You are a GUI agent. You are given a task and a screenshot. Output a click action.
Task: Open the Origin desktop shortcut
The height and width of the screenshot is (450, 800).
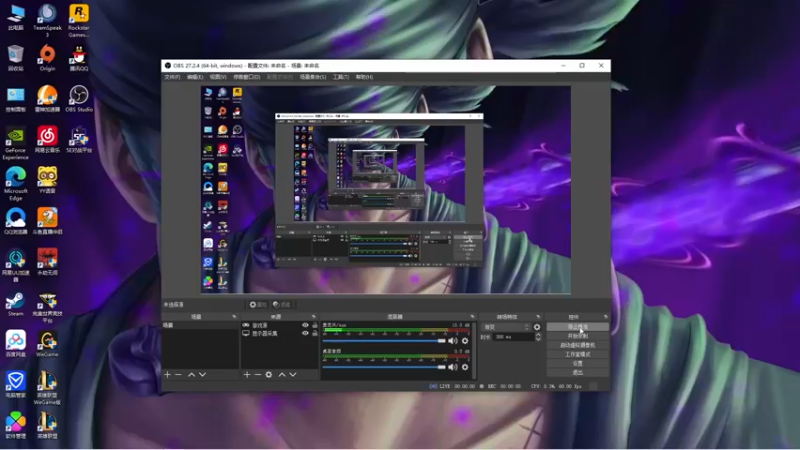47,58
